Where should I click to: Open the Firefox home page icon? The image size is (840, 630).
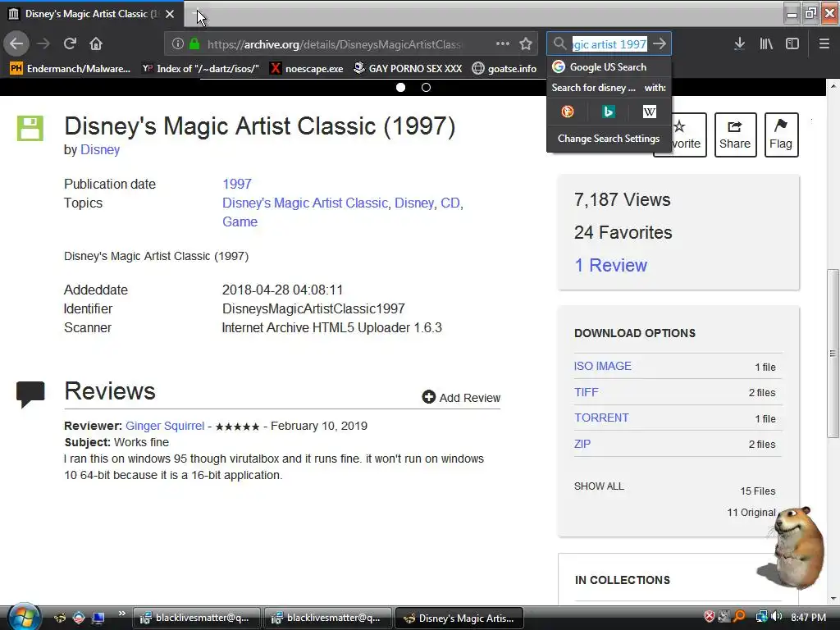click(x=96, y=43)
